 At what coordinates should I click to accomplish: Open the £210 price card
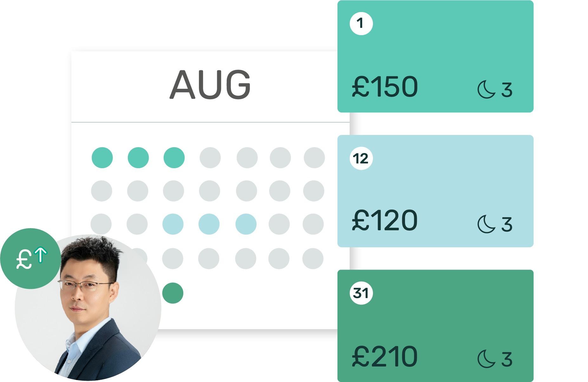pyautogui.click(x=435, y=326)
